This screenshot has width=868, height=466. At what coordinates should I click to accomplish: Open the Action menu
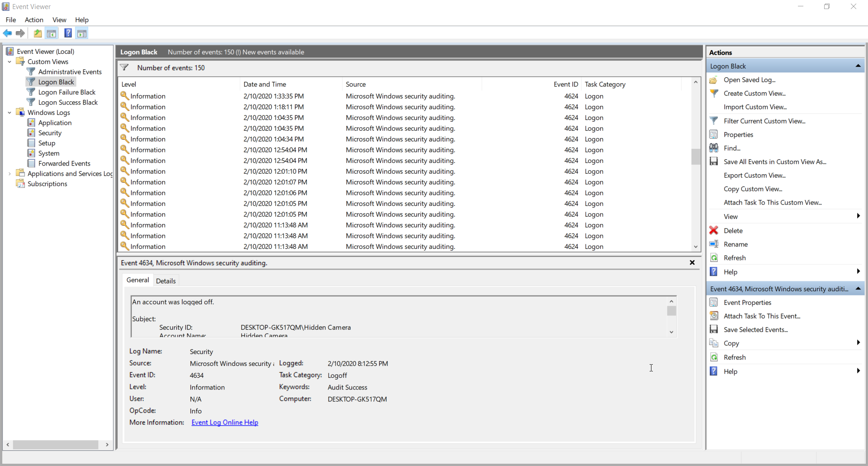[x=34, y=20]
